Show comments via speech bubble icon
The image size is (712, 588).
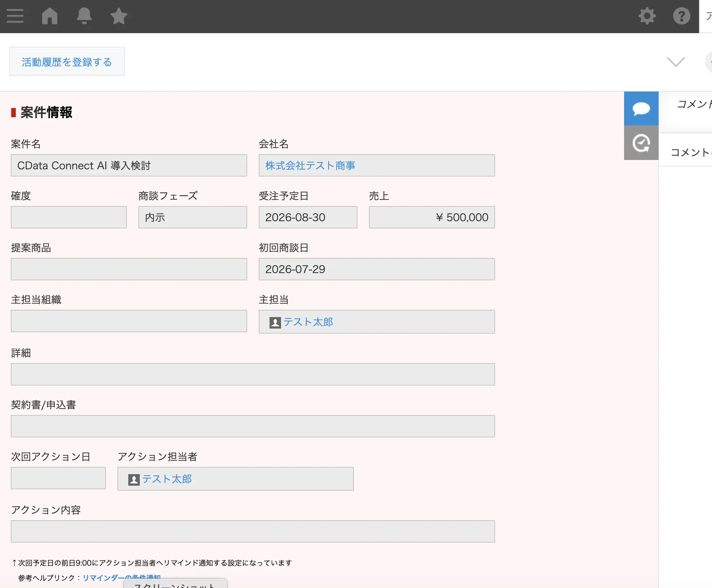tap(641, 108)
